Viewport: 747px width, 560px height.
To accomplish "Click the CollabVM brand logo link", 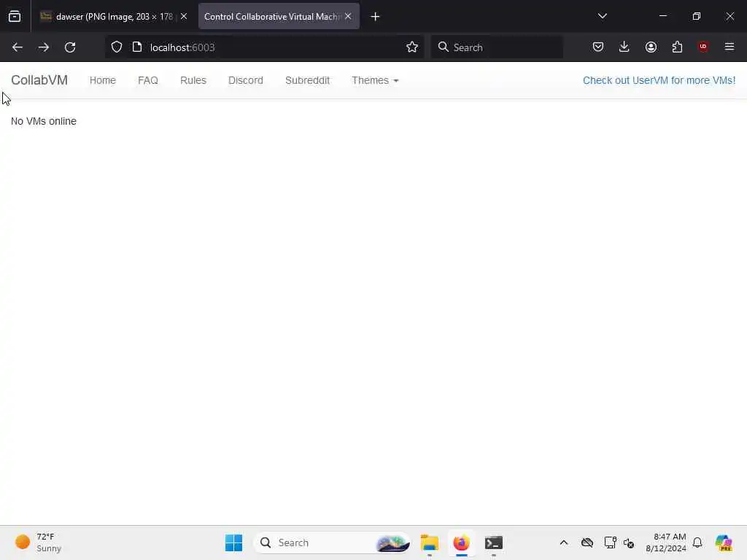I will coord(39,80).
